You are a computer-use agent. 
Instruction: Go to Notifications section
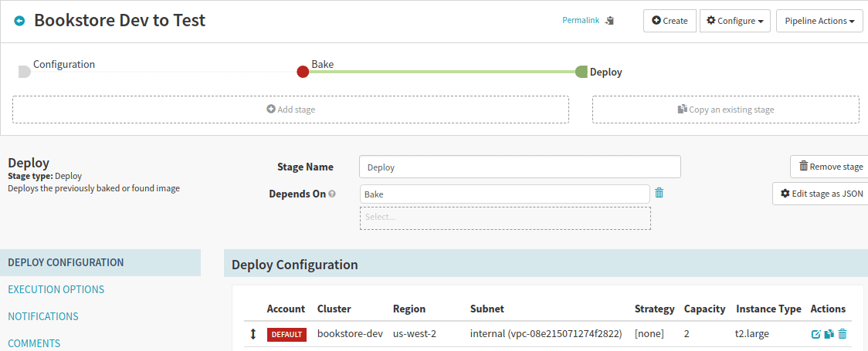coord(43,316)
